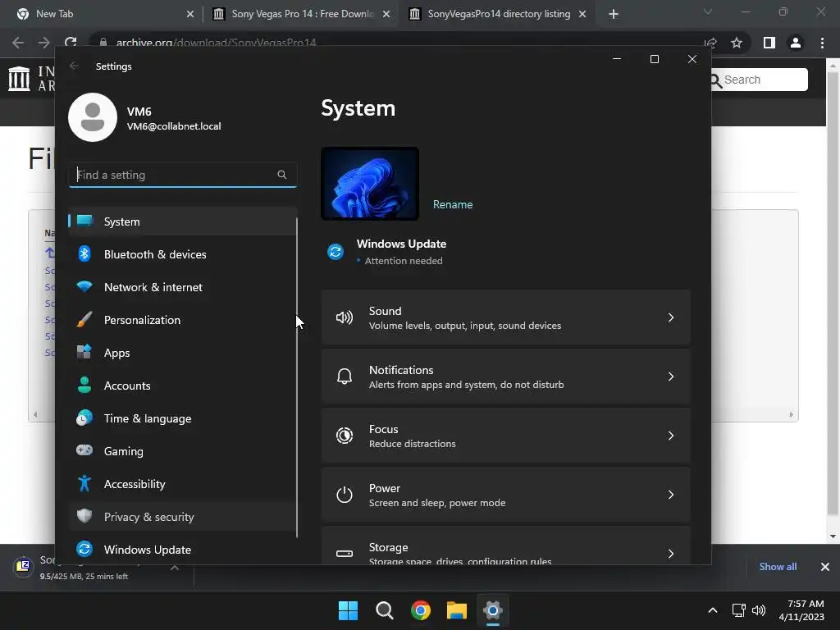Click the Storage drive icon
The height and width of the screenshot is (630, 840).
point(344,554)
